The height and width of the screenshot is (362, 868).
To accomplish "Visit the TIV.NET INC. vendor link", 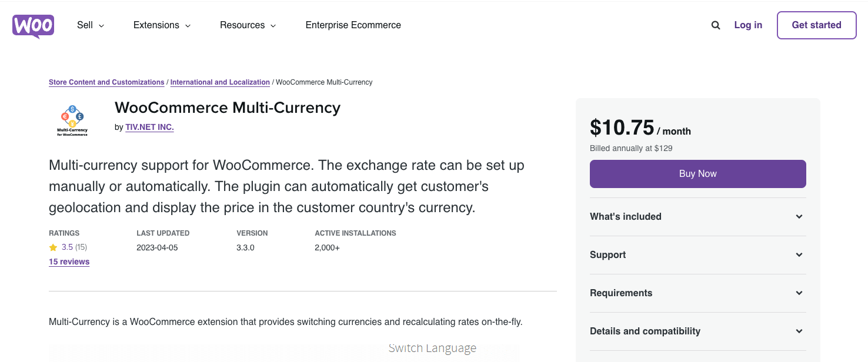I will point(149,126).
